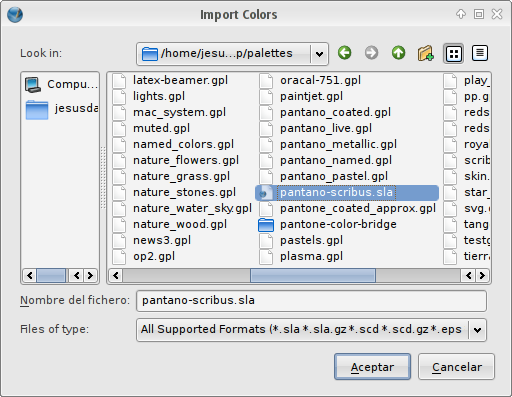Viewport: 512px width, 397px height.
Task: Click the file icon beside plasma.gpl
Action: tap(266, 256)
